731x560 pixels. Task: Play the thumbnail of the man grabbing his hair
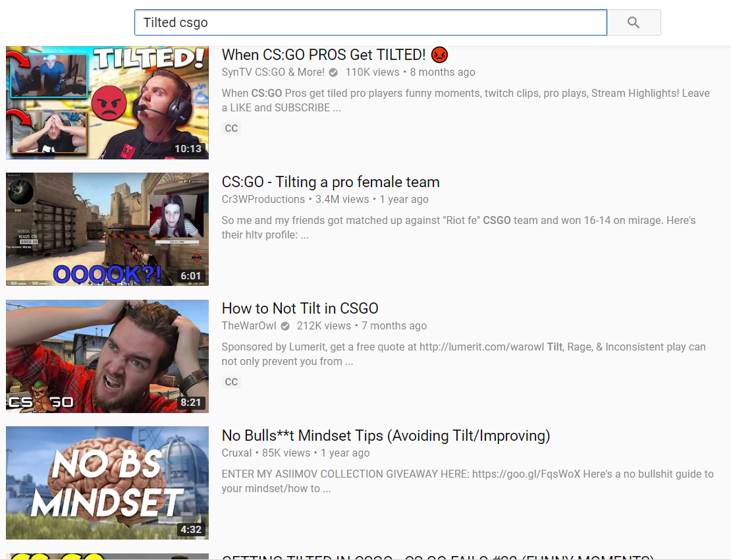point(107,356)
